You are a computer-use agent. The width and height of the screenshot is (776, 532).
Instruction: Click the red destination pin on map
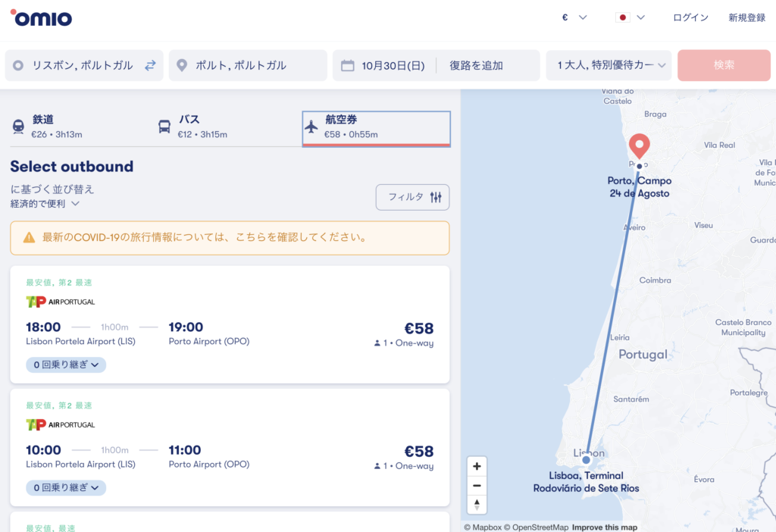[640, 145]
